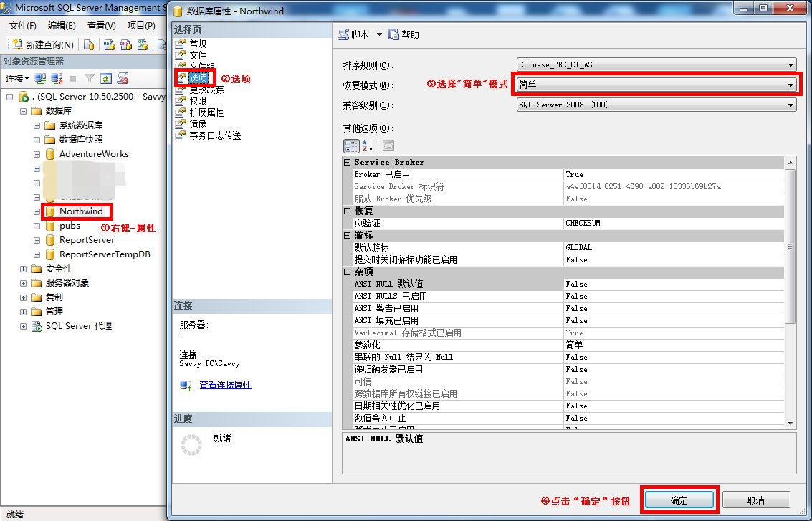Collapse the Service Broker property section
The image size is (812, 521).
pos(348,163)
